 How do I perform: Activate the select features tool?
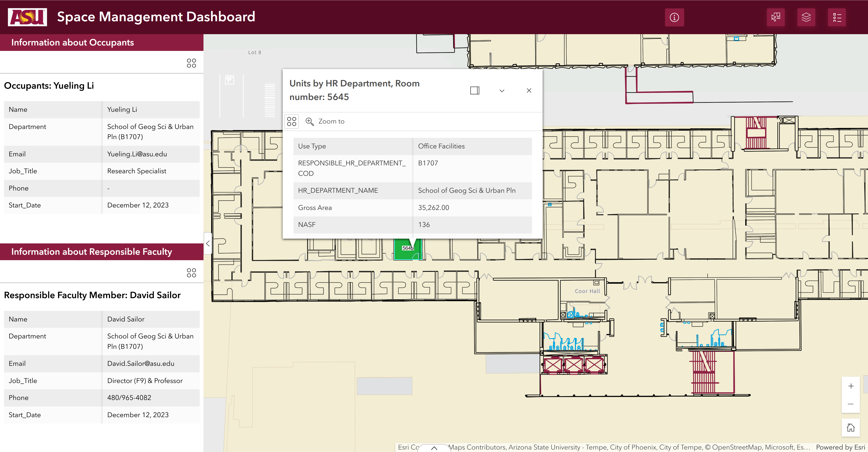[775, 17]
